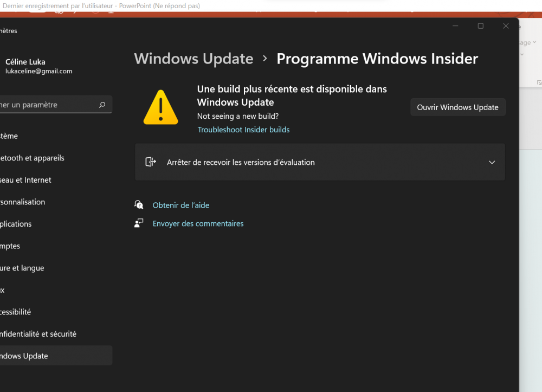The image size is (542, 392).
Task: Maximize the Settings window
Action: [480, 26]
